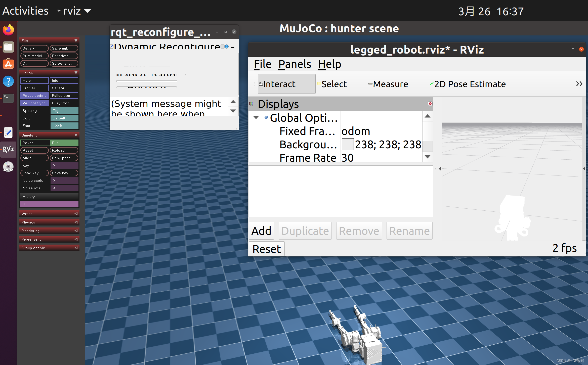The width and height of the screenshot is (588, 365).
Task: Toggle Pause update option
Action: [34, 96]
